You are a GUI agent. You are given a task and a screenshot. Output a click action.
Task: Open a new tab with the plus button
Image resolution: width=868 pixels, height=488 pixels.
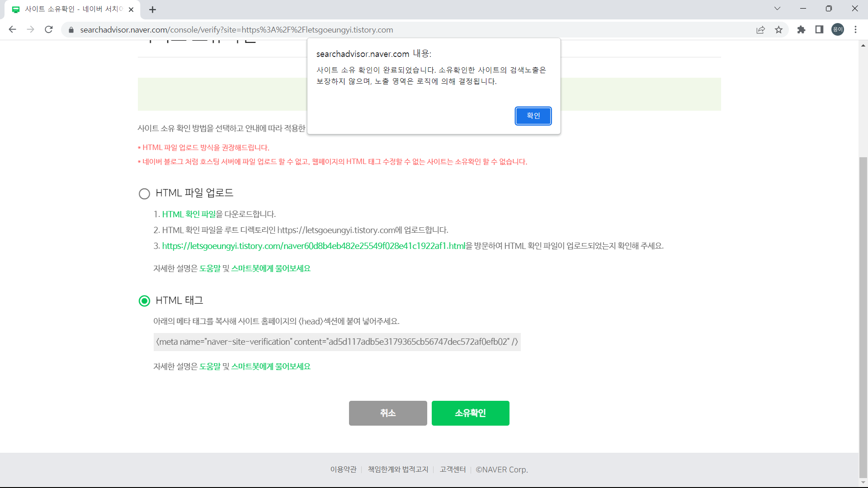coord(152,9)
